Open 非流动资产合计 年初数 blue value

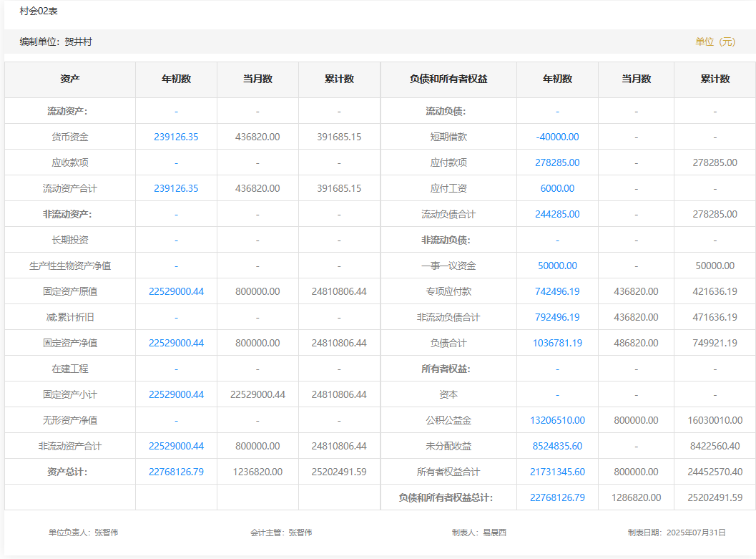176,446
